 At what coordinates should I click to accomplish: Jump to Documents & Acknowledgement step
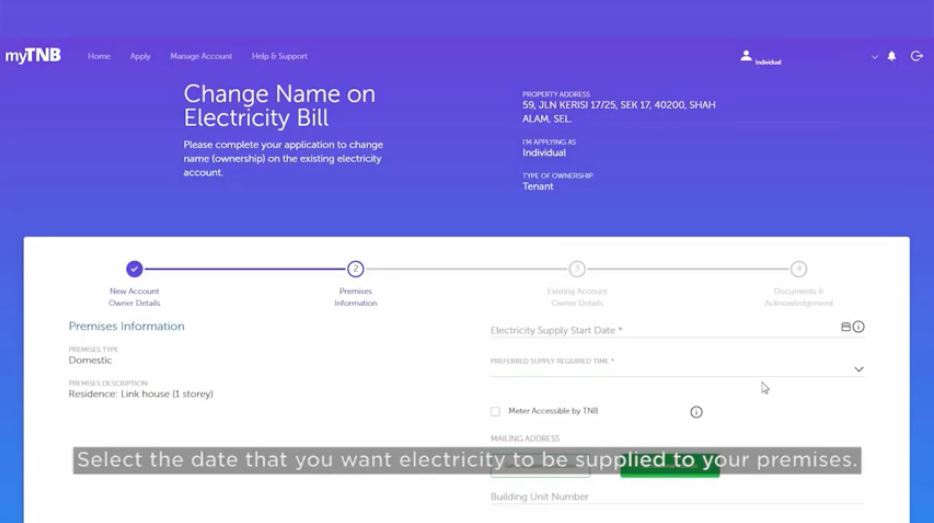[x=798, y=269]
